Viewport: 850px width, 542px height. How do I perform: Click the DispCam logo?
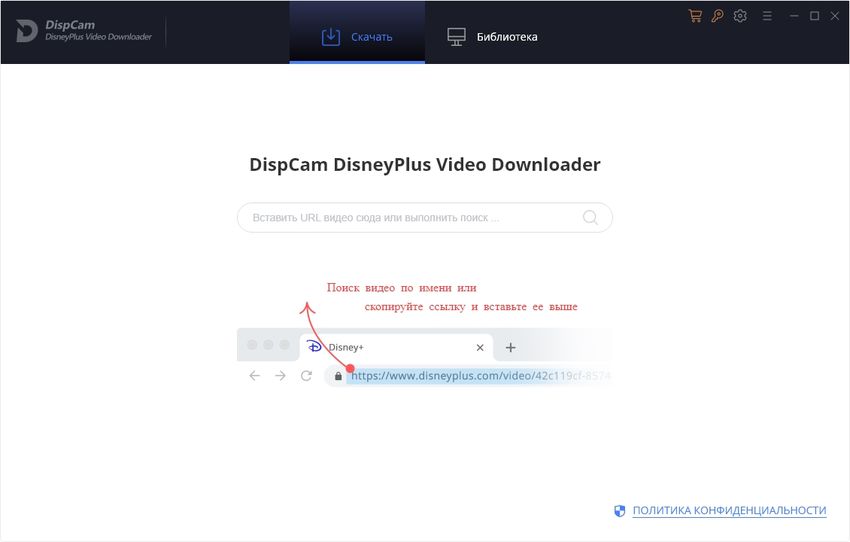[84, 30]
